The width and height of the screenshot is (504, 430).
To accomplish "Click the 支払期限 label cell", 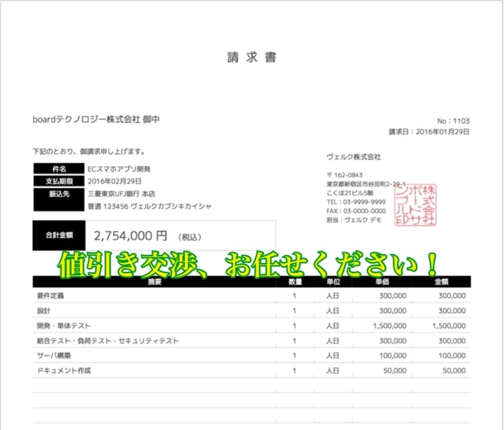I will pyautogui.click(x=59, y=181).
